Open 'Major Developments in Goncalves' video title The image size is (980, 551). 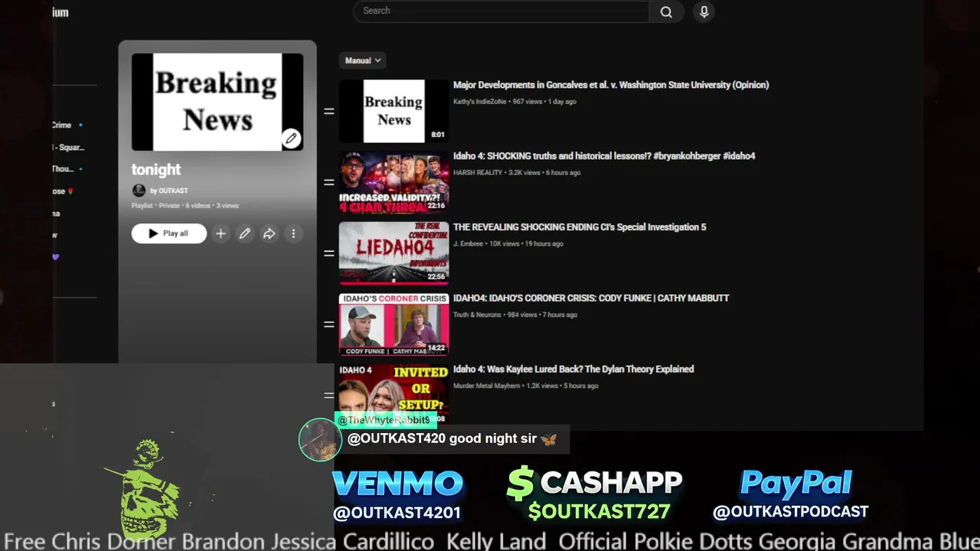point(611,85)
